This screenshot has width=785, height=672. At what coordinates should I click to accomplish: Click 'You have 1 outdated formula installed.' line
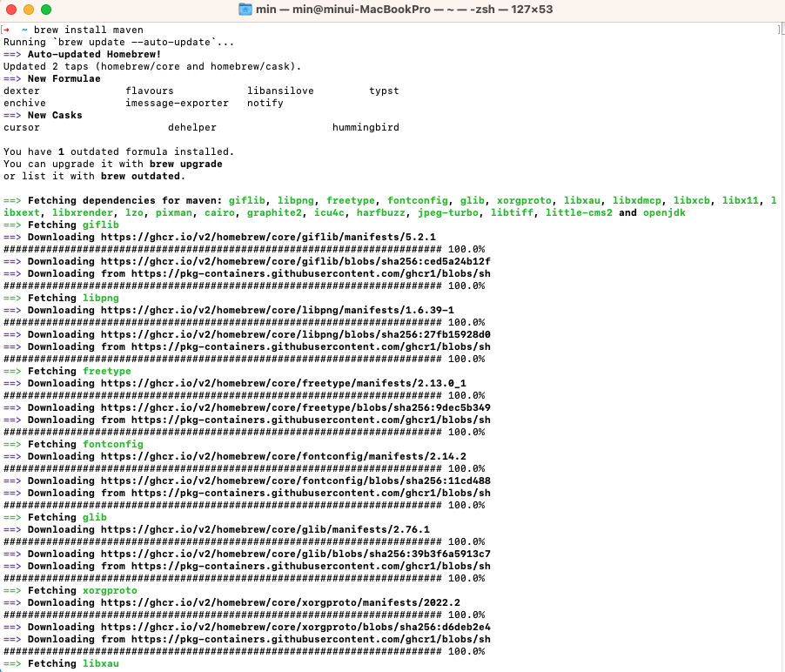(118, 151)
